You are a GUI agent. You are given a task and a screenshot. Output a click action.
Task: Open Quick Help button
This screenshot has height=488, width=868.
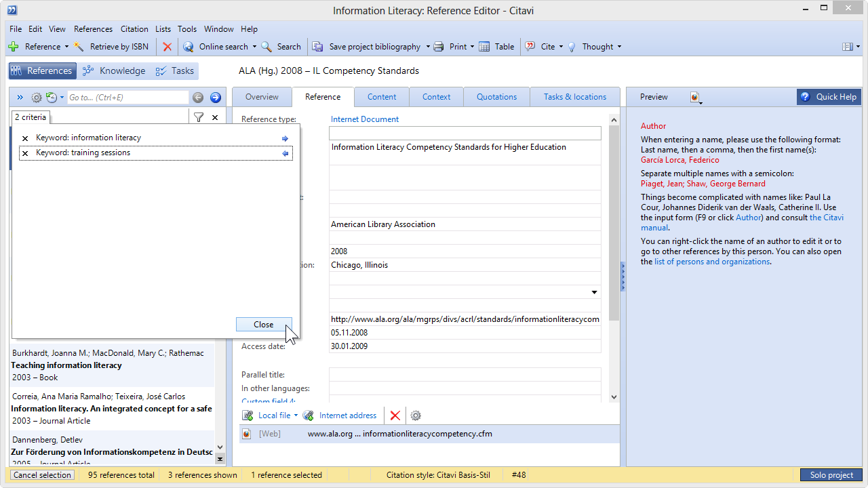[829, 97]
